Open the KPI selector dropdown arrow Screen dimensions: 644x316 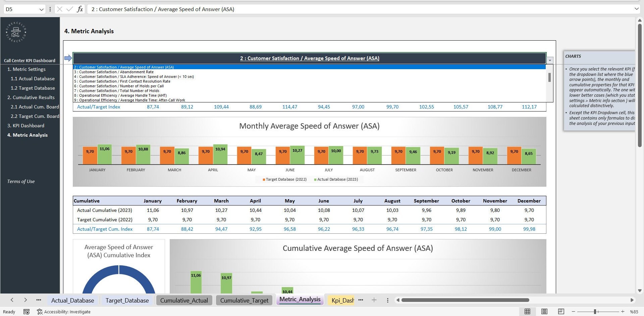(549, 60)
